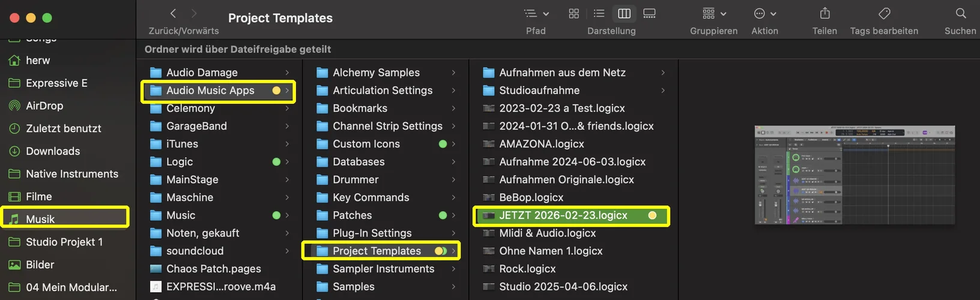The width and height of the screenshot is (980, 300).
Task: Open the Suchen search icon
Action: coord(960,13)
